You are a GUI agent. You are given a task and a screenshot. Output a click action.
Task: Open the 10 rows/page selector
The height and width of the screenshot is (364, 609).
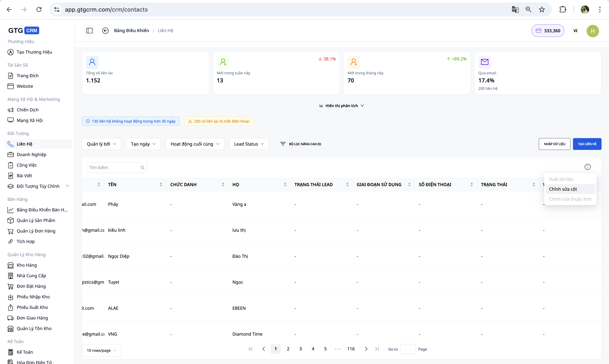tap(101, 350)
